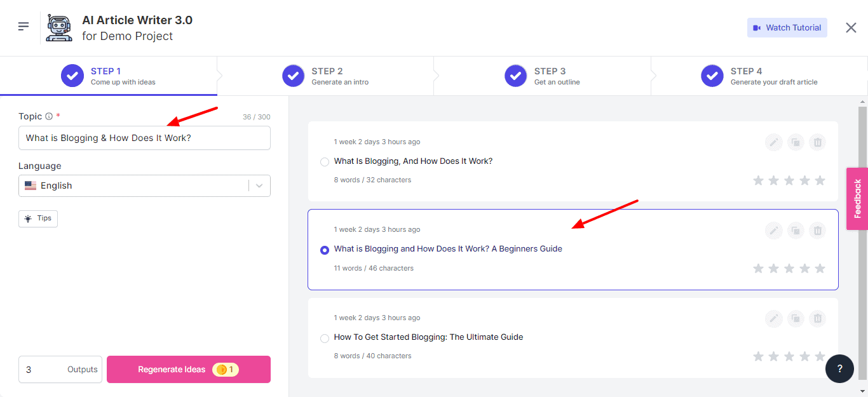Select 'How To Get Started Blogging' radio option

(325, 339)
